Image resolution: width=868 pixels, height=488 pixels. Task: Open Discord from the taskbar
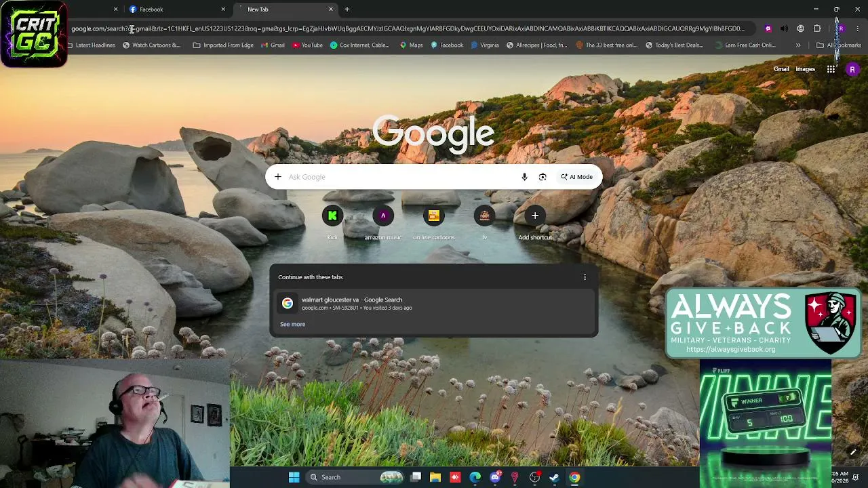point(495,477)
